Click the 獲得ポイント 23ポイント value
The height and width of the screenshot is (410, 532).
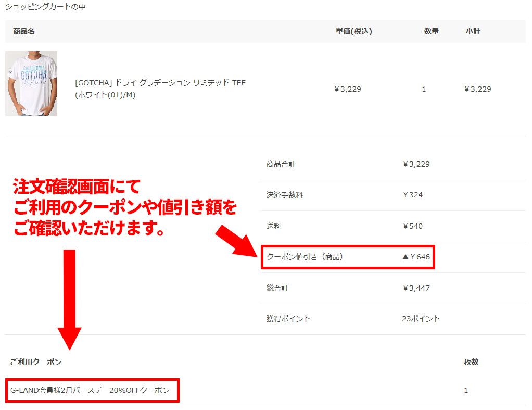[422, 319]
